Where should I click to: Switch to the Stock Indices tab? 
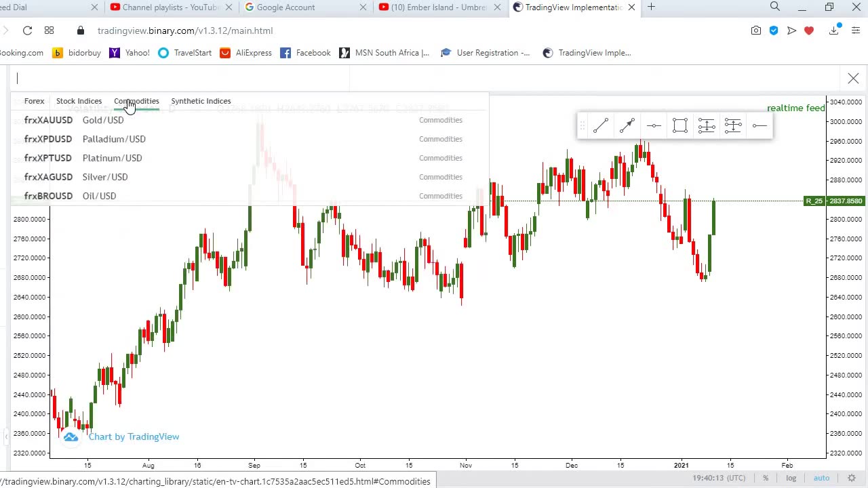pos(79,101)
